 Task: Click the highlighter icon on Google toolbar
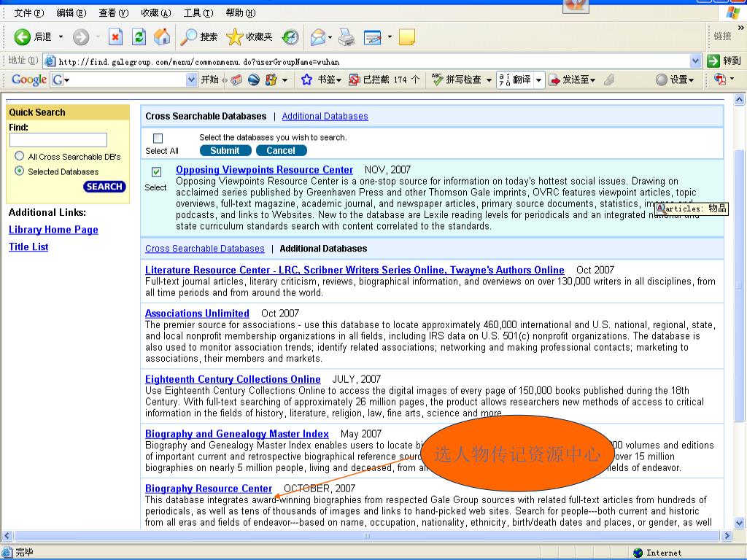click(609, 79)
